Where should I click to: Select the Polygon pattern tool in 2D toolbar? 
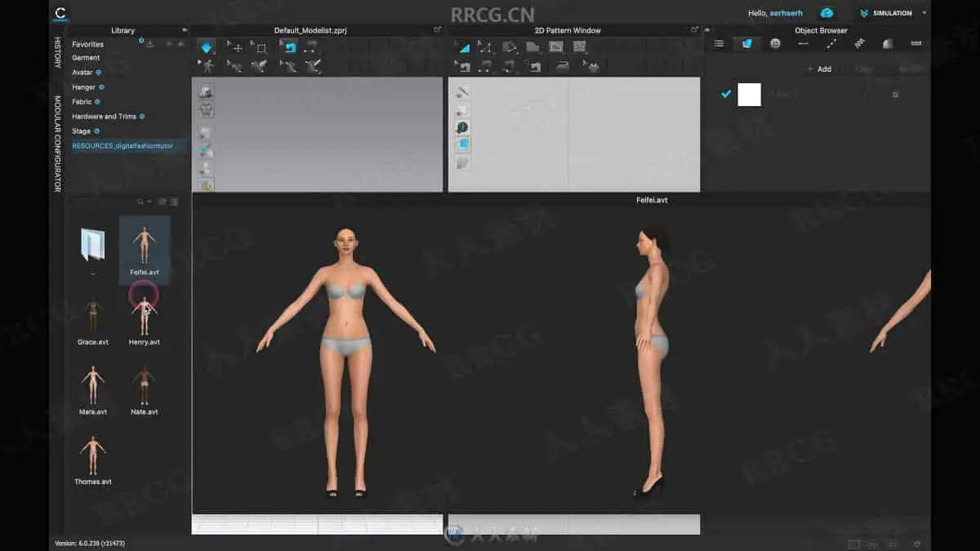(509, 47)
